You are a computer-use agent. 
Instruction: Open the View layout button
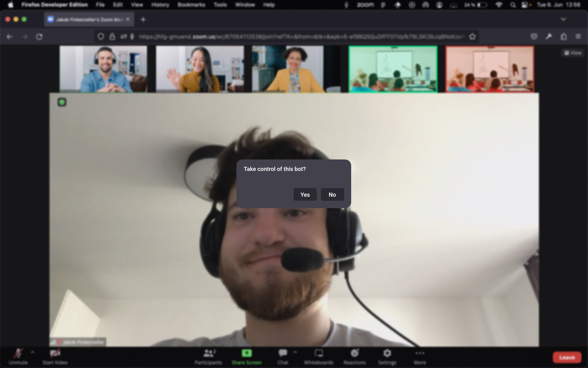pyautogui.click(x=573, y=53)
